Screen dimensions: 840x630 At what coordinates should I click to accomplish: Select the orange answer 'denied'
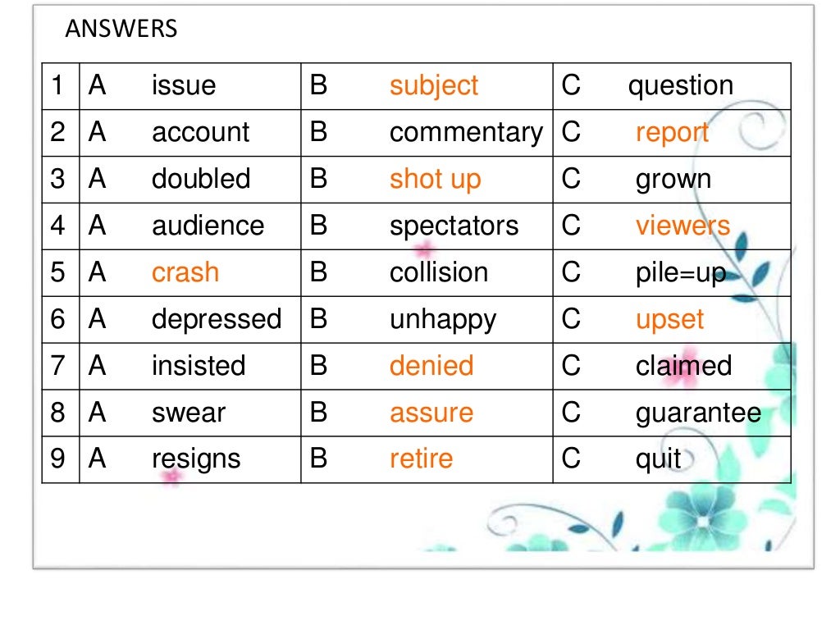click(x=431, y=366)
